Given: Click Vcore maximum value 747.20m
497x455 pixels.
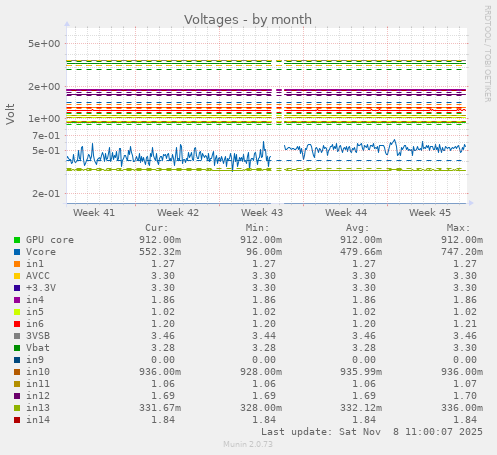Looking at the screenshot, I should (462, 252).
